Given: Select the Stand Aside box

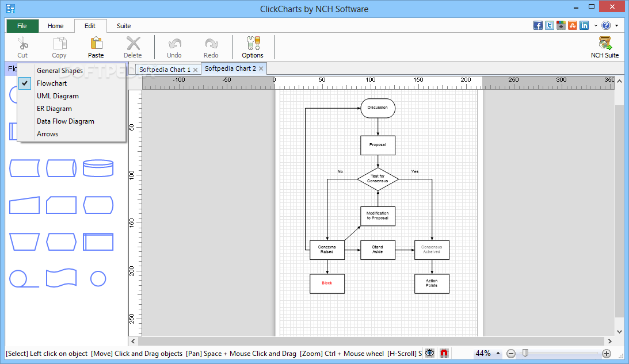Looking at the screenshot, I should point(378,250).
